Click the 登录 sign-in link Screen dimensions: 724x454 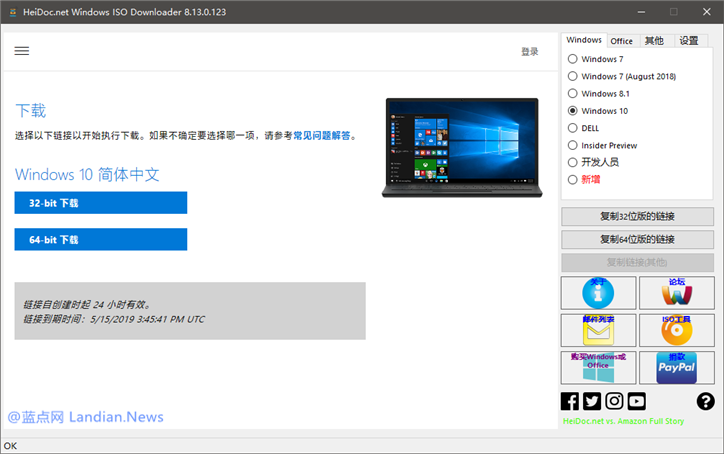(x=530, y=52)
